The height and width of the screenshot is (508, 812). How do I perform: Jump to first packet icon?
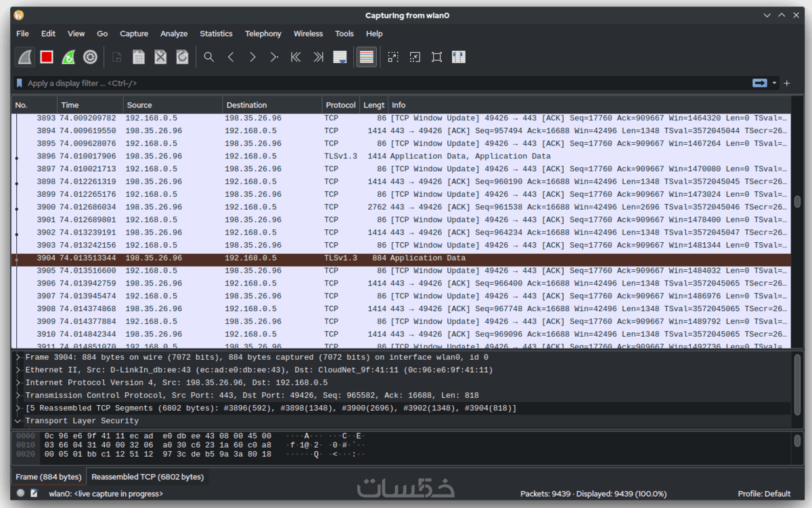point(296,57)
